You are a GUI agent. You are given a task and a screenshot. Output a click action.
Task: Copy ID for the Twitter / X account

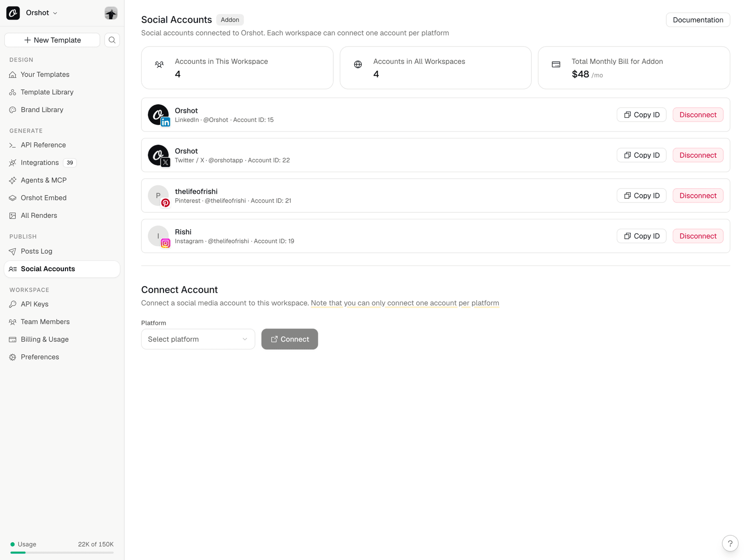coord(642,155)
